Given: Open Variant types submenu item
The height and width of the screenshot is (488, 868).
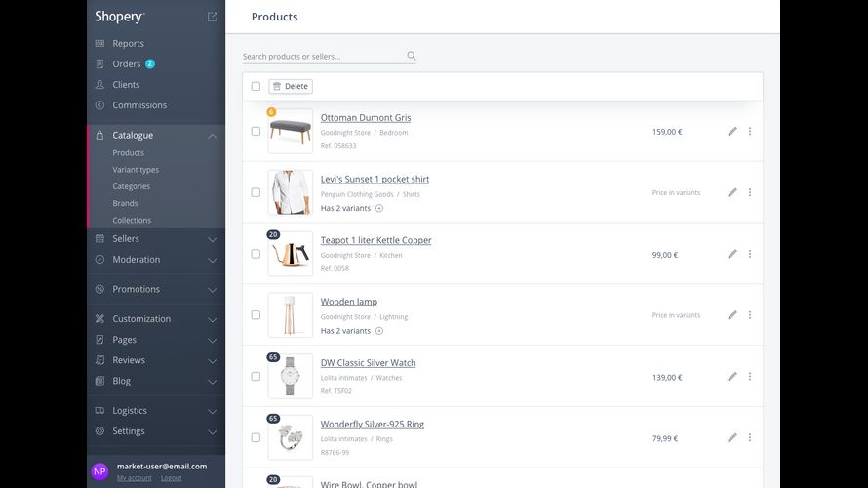Looking at the screenshot, I should 136,170.
